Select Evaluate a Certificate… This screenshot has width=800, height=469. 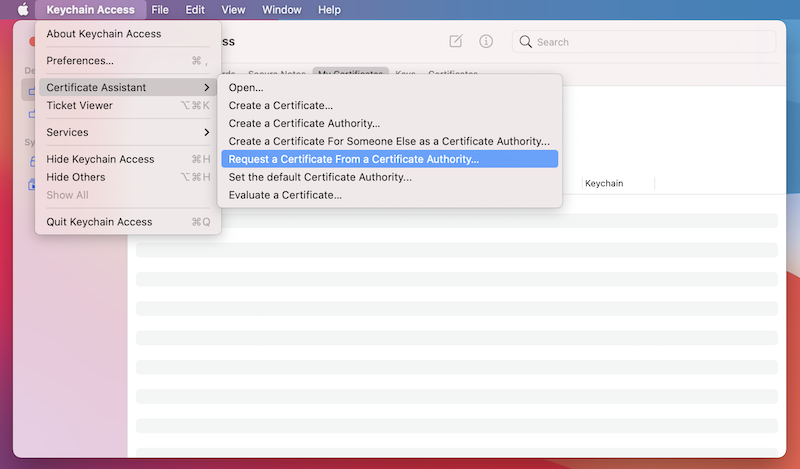coord(390,195)
